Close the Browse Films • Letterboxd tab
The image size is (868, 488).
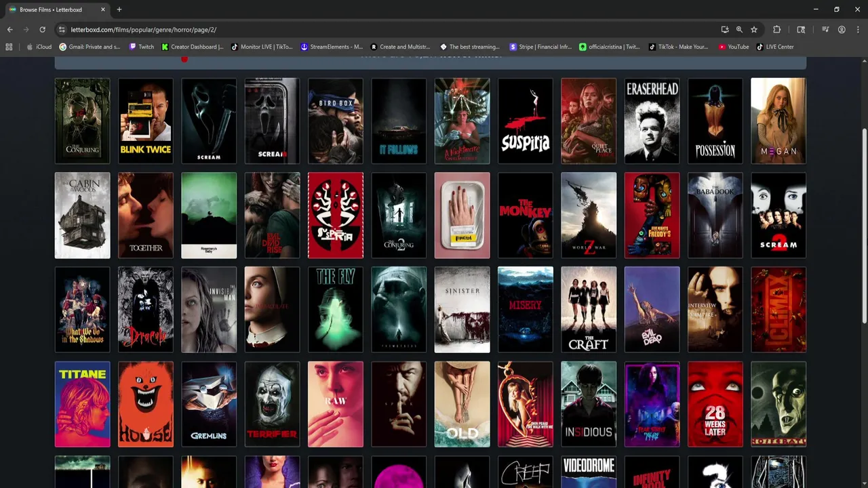point(103,9)
